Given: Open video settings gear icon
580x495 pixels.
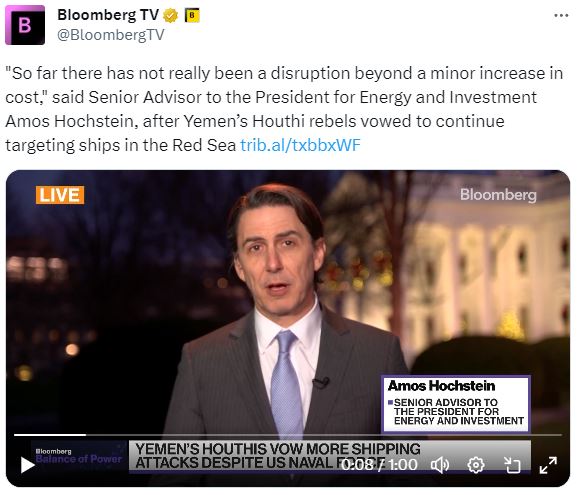Looking at the screenshot, I should 476,465.
